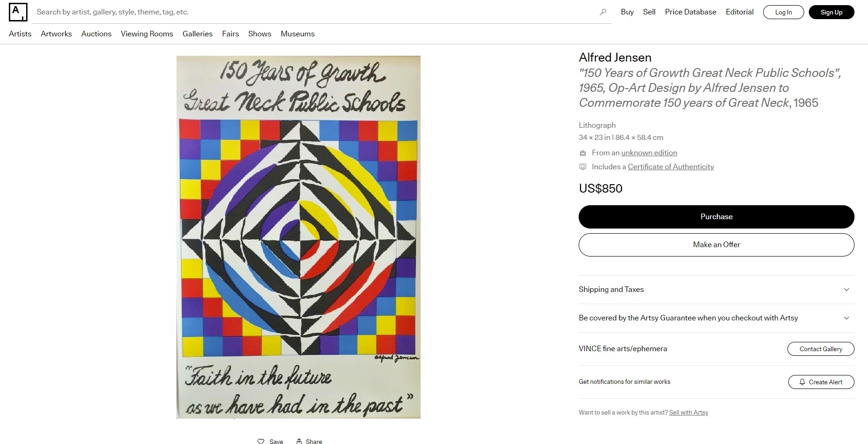Click the bell icon in Create Alert
The width and height of the screenshot is (868, 444).
pyautogui.click(x=802, y=382)
